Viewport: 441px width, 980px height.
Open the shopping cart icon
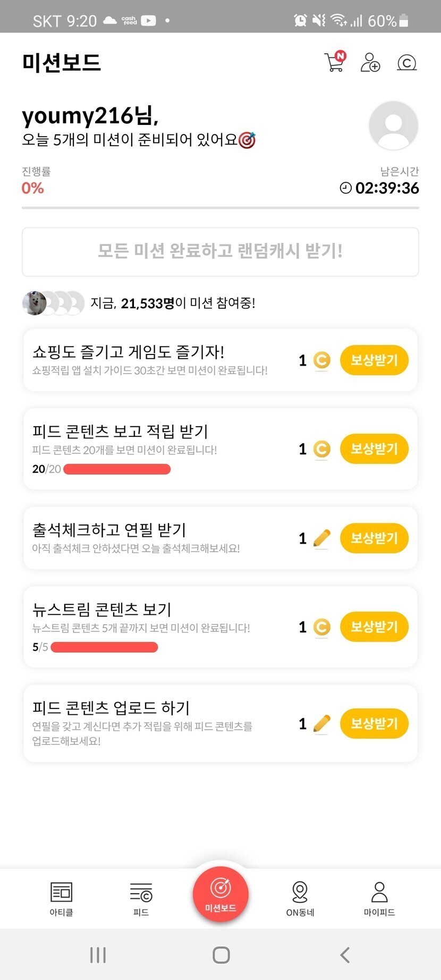click(334, 63)
